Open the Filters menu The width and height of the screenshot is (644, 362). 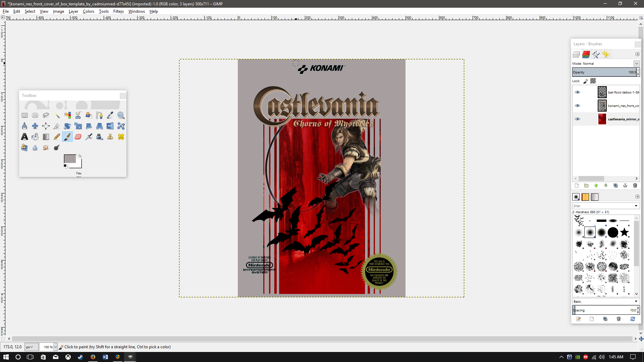(118, 11)
